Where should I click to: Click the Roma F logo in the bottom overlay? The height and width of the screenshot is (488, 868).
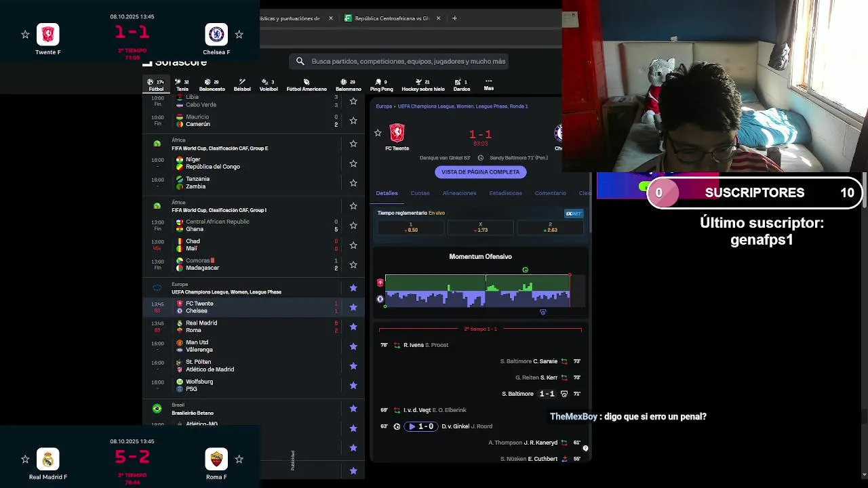(x=216, y=459)
